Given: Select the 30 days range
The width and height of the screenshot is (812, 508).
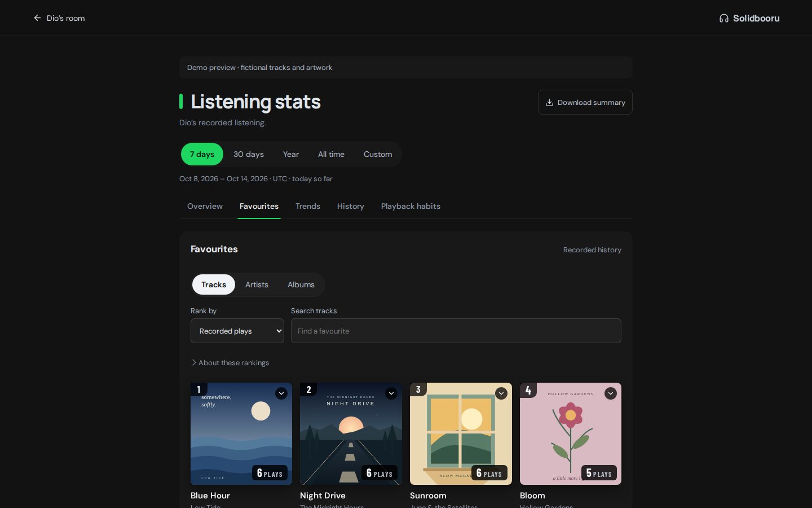Looking at the screenshot, I should 249,154.
